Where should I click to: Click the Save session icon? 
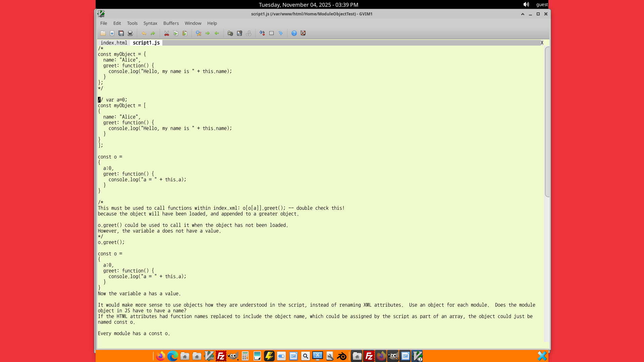point(239,33)
